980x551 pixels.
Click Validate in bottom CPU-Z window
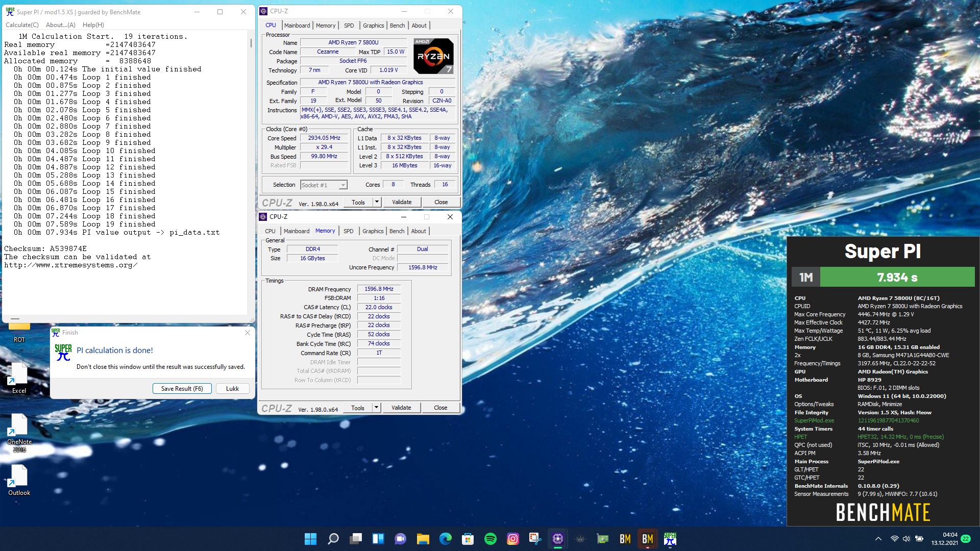click(x=401, y=408)
